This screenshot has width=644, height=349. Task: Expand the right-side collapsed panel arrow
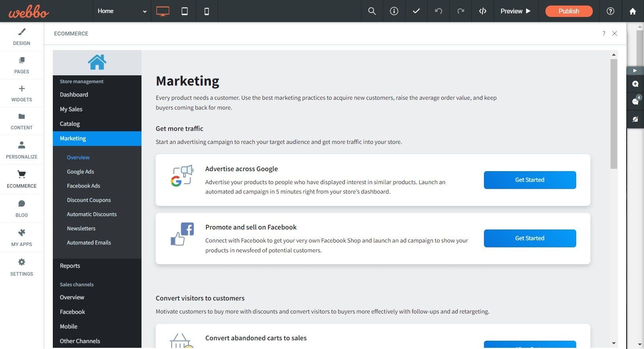[x=635, y=71]
